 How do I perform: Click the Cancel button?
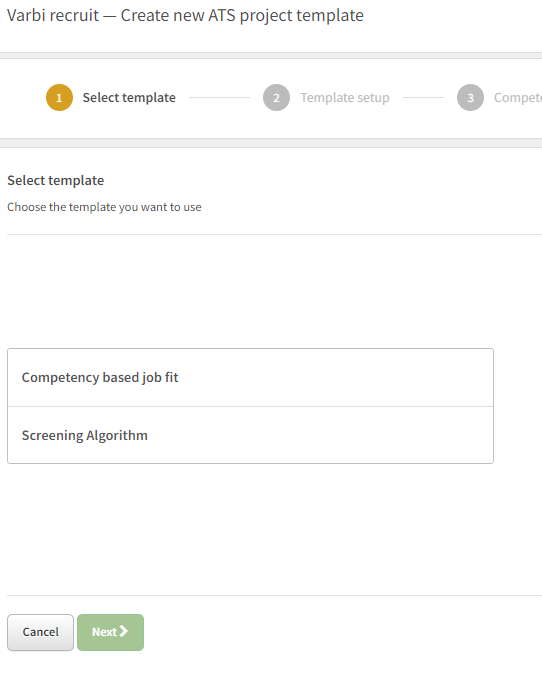pyautogui.click(x=40, y=632)
